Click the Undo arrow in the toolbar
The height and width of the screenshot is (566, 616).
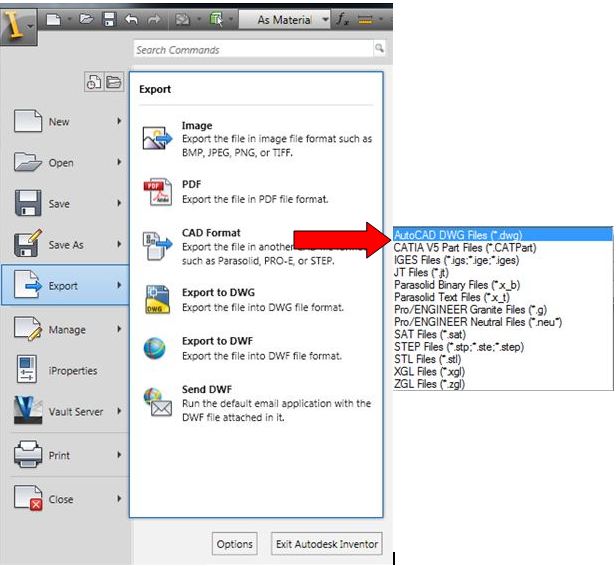pos(131,19)
